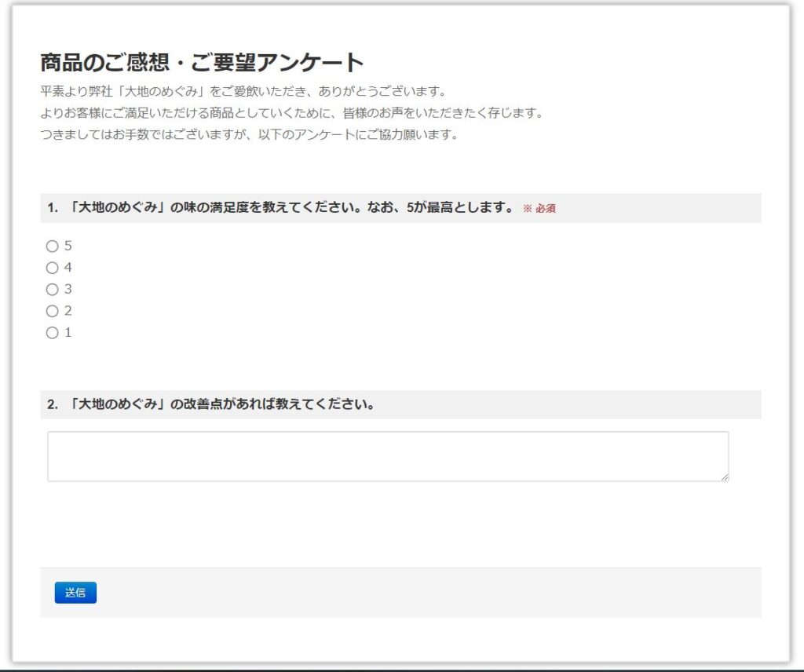Click the red ※ 必須 required marker

[x=539, y=209]
